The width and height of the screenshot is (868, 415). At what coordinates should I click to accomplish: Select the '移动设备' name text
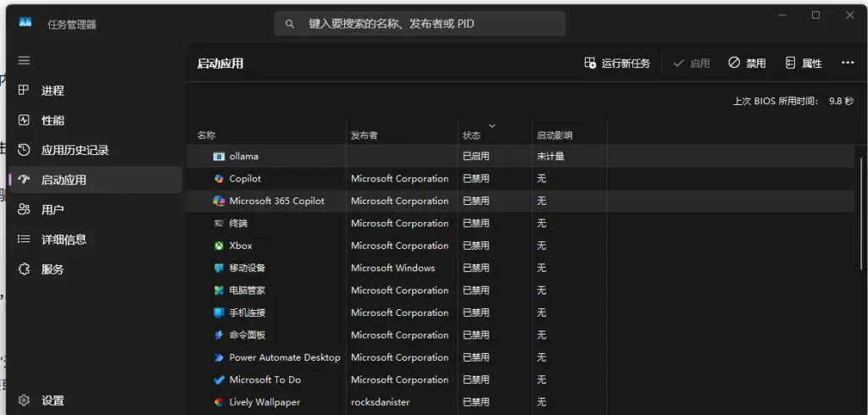tap(248, 268)
